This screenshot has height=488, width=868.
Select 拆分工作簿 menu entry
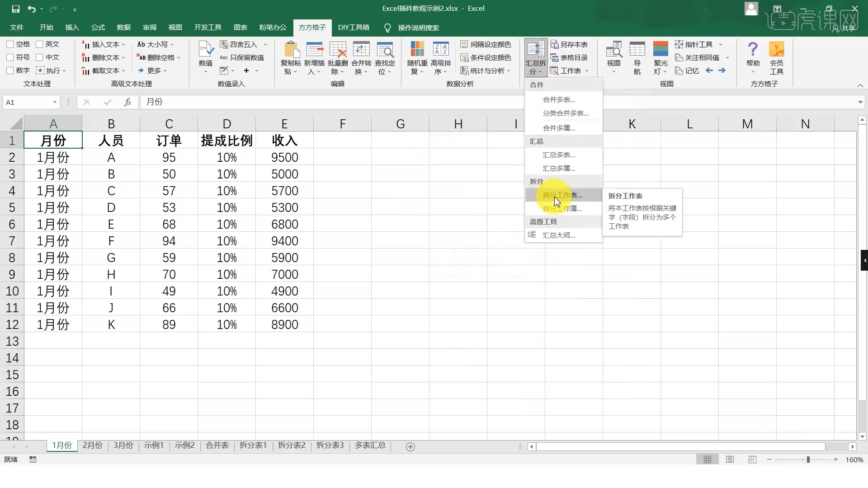coord(563,209)
